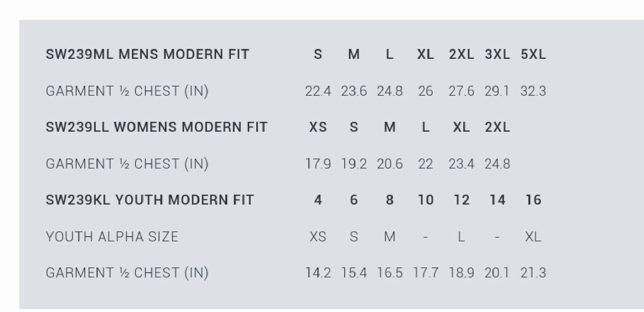Click the SW239LL Womens Modern Fit heading
The image size is (644, 312).
156,127
